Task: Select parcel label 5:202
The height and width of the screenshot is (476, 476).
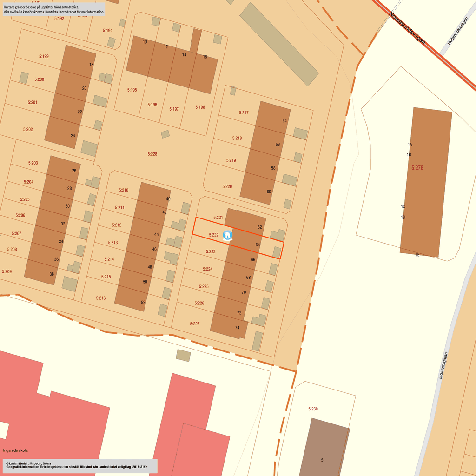Action: click(x=28, y=129)
